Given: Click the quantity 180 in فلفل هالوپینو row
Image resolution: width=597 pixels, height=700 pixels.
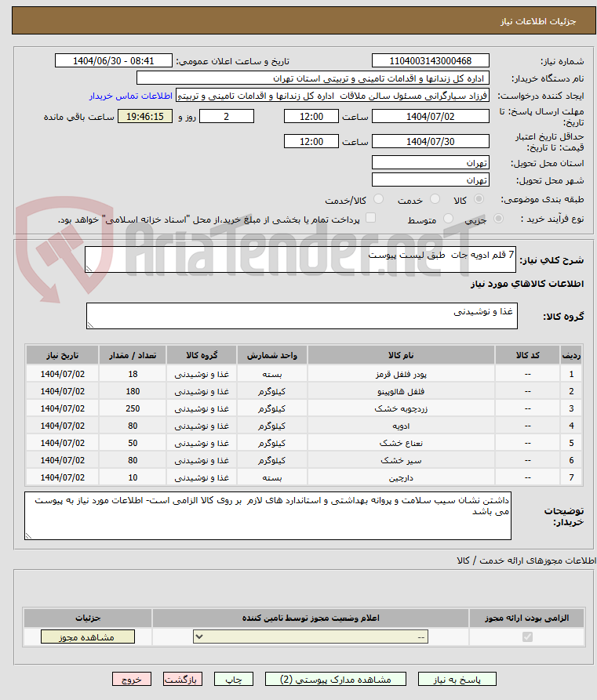Looking at the screenshot, I should click(133, 391).
